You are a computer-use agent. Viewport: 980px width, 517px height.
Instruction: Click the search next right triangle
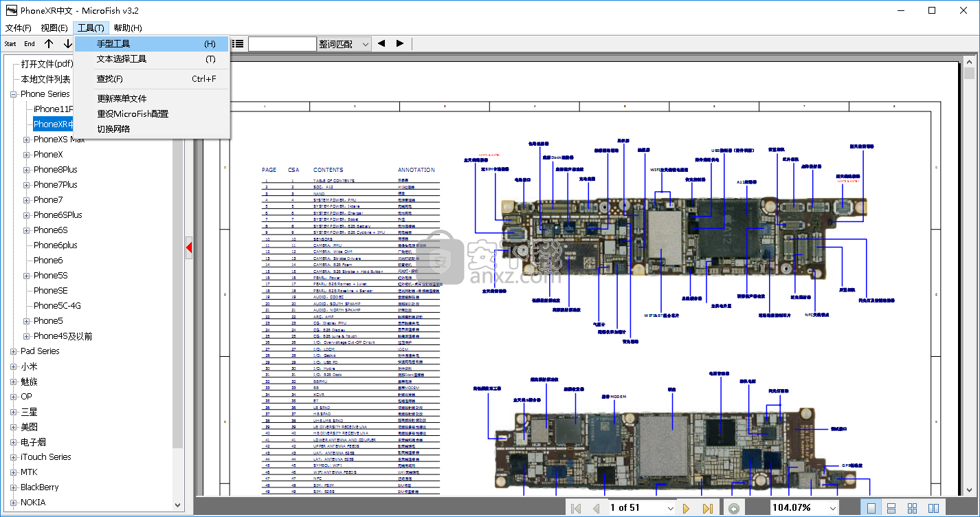tap(400, 44)
